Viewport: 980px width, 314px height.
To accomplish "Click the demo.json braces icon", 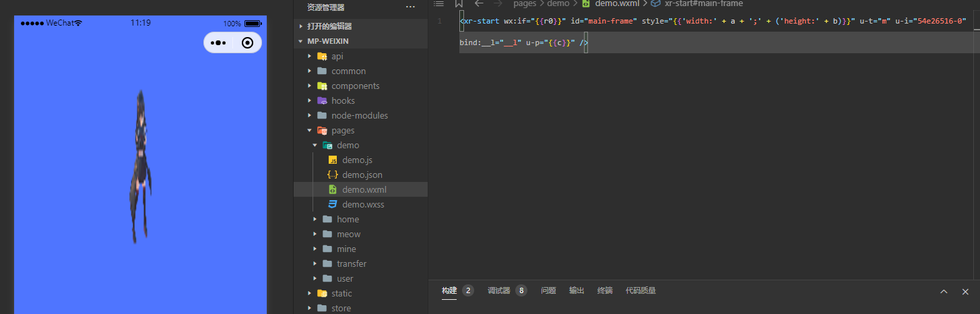I will click(333, 175).
